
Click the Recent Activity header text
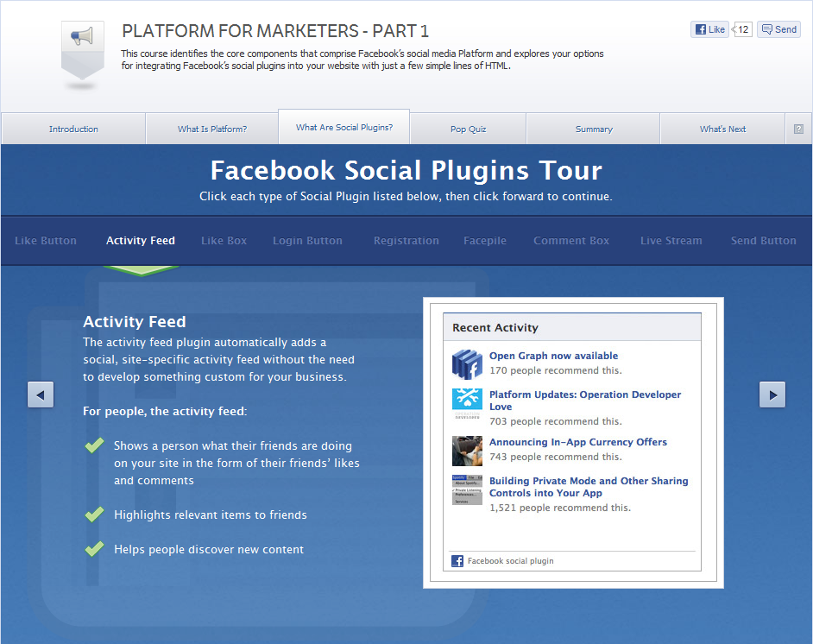point(495,328)
